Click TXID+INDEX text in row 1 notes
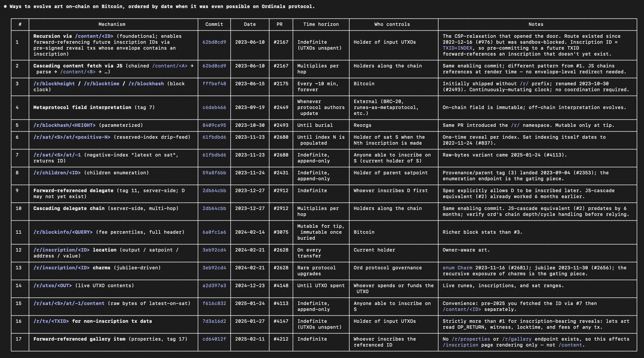Screen dimensions: 644x358 click(x=457, y=48)
